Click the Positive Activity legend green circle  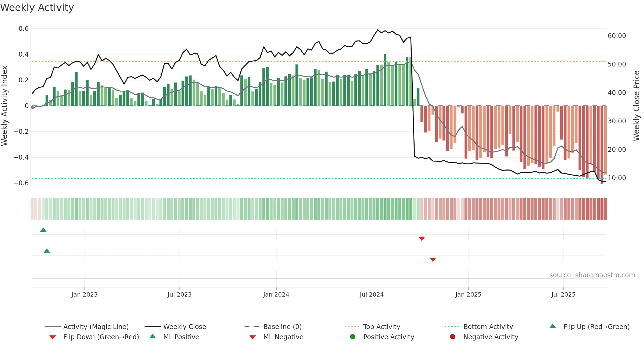353,337
